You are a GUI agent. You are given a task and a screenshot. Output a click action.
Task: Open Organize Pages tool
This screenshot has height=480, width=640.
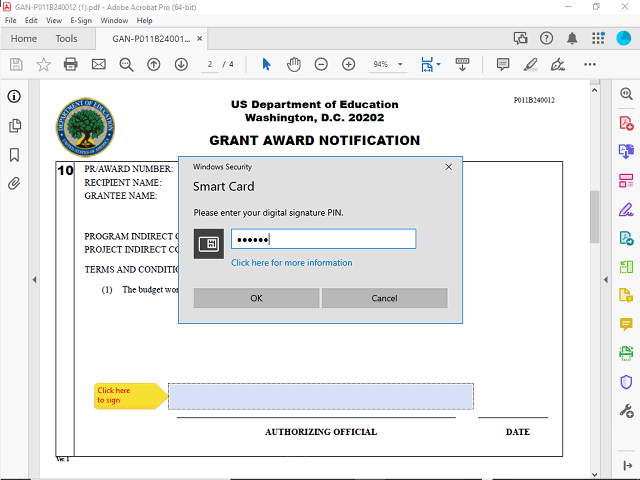point(626,180)
